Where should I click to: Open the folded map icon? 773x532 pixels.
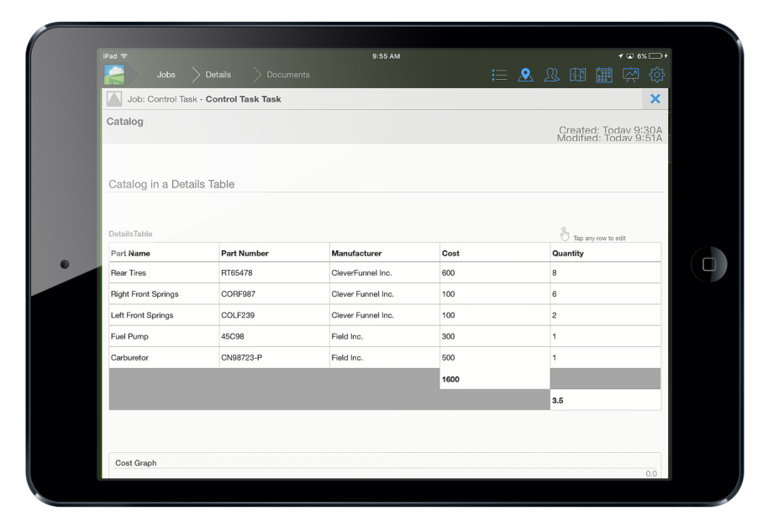pyautogui.click(x=578, y=75)
